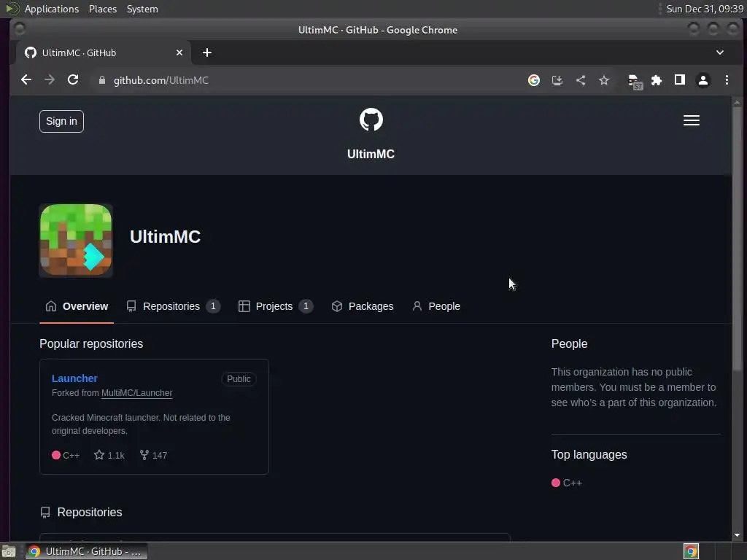Follow the MultiMC/Launcher fork source link
The height and width of the screenshot is (560, 747).
pyautogui.click(x=136, y=393)
